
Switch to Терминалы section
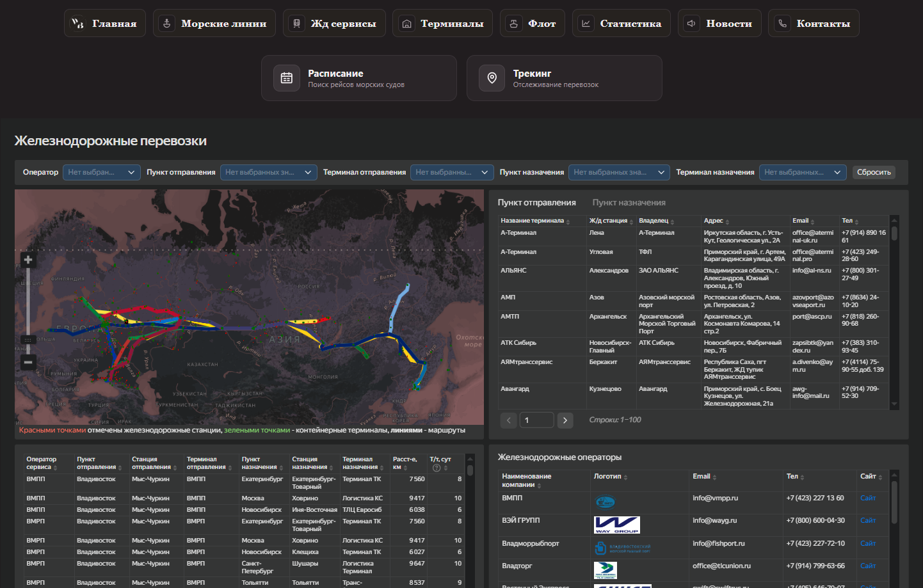pos(442,24)
